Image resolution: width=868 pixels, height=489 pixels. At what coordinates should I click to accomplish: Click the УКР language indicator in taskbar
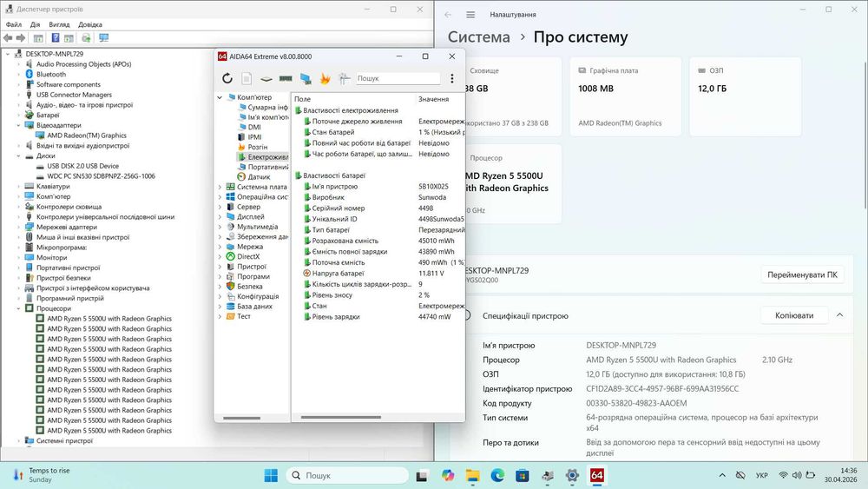762,475
